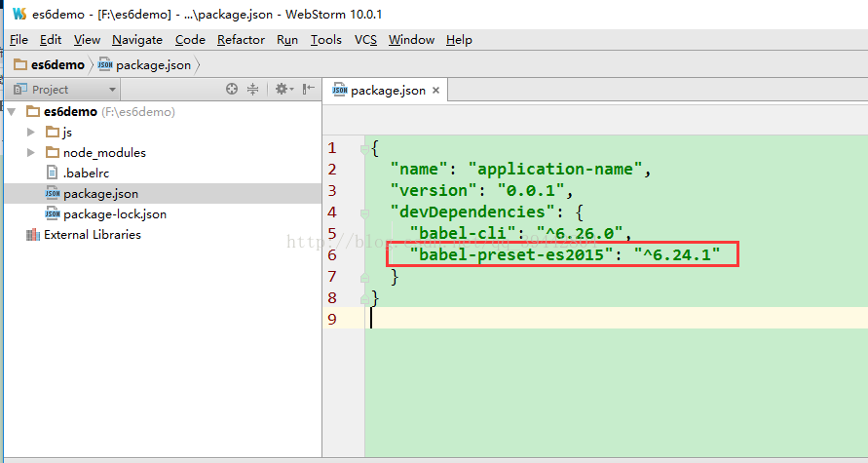
Task: Click scroll from source target icon
Action: point(232,89)
